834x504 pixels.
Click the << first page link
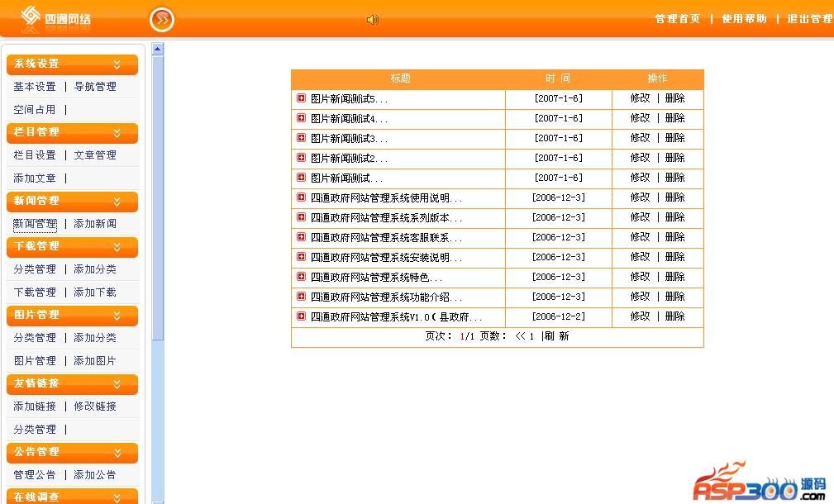pyautogui.click(x=520, y=336)
